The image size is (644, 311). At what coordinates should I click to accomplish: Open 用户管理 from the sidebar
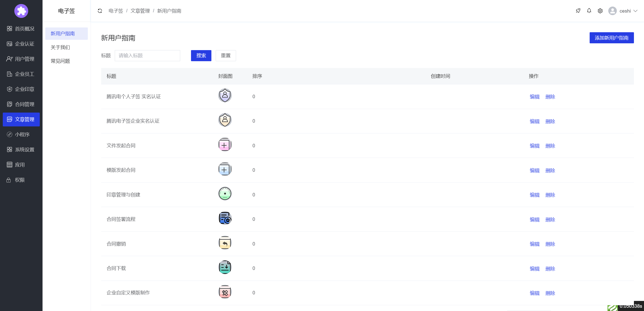point(10,59)
